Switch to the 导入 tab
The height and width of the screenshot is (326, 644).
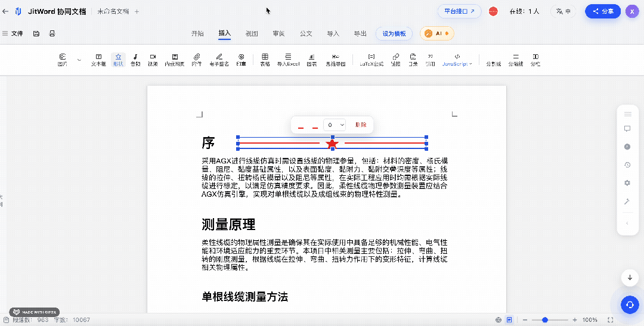[333, 33]
